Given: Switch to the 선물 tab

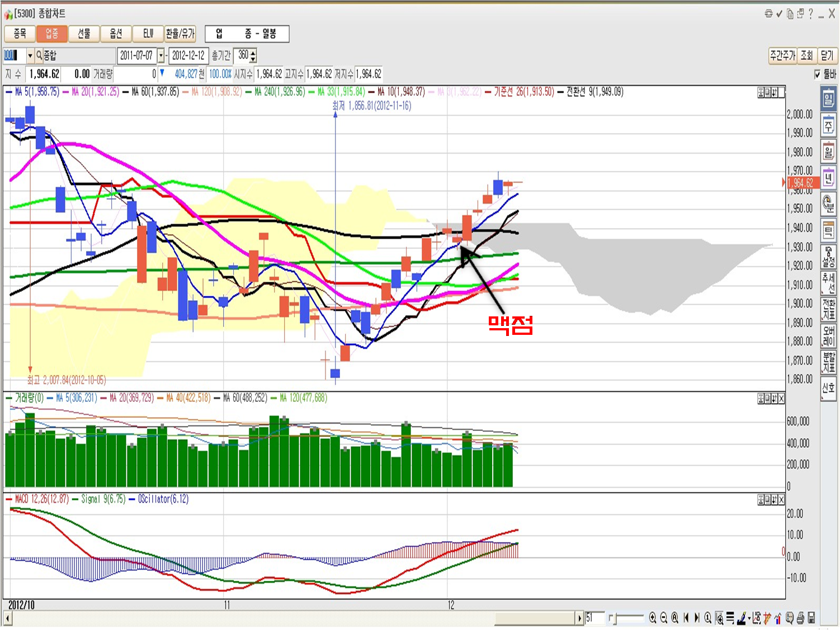Looking at the screenshot, I should [84, 34].
